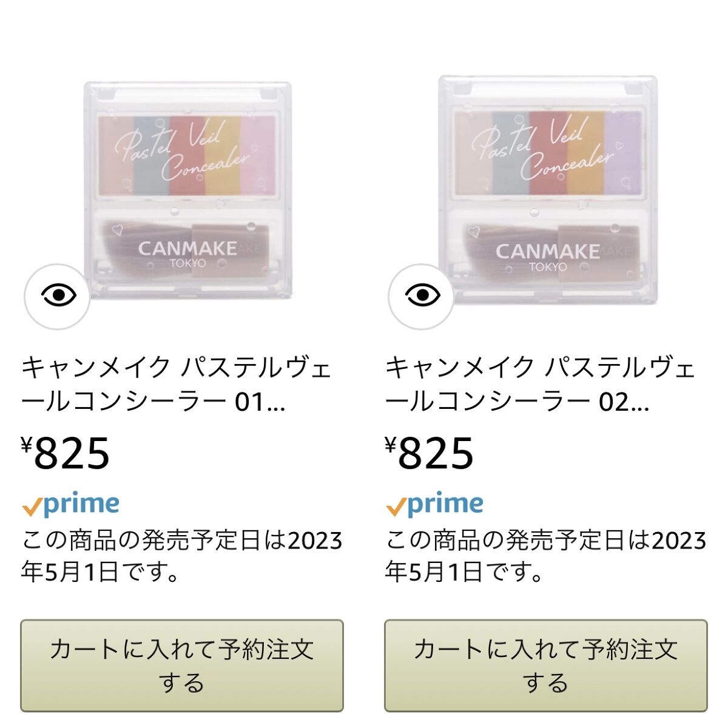Click the CANMAKE TOKYO logo on the left product
Screen dimensions: 728x728
tap(187, 253)
